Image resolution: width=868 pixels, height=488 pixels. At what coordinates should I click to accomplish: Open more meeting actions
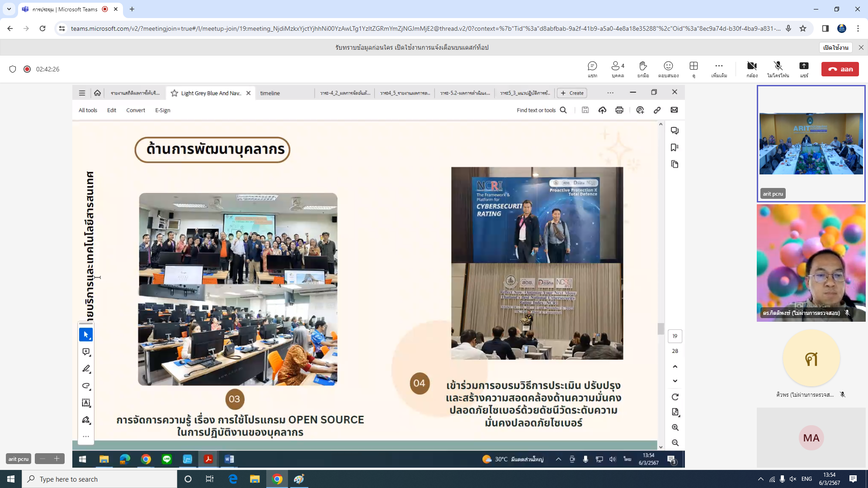pos(719,69)
